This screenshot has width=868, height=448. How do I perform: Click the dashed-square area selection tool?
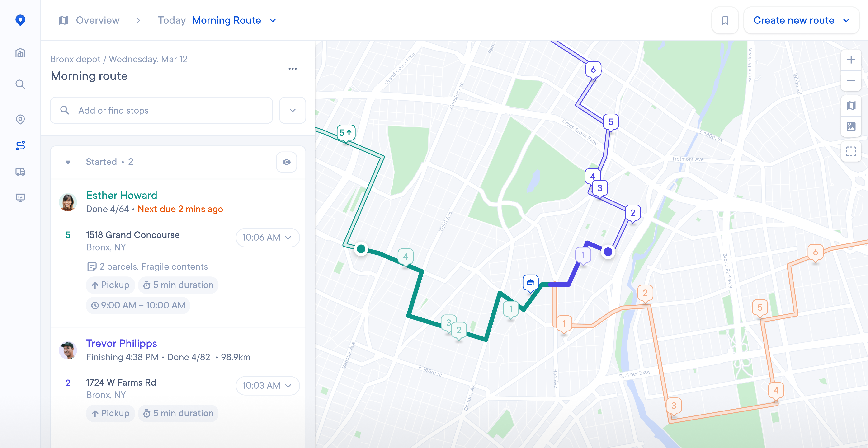click(851, 152)
